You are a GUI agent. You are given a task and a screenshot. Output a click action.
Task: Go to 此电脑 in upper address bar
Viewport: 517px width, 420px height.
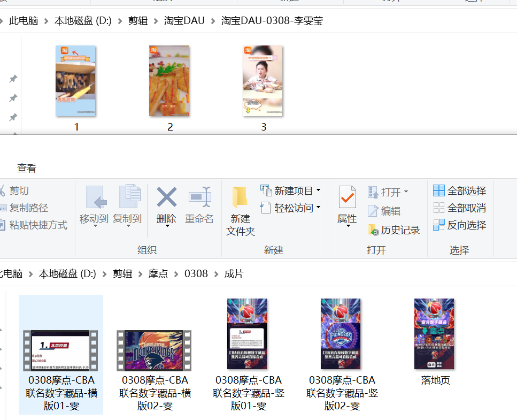(24, 21)
